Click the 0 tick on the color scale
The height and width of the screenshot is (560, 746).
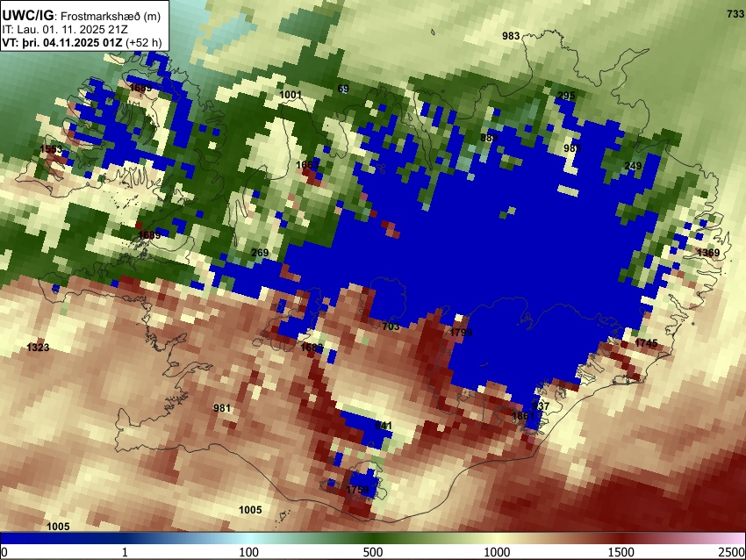4,552
